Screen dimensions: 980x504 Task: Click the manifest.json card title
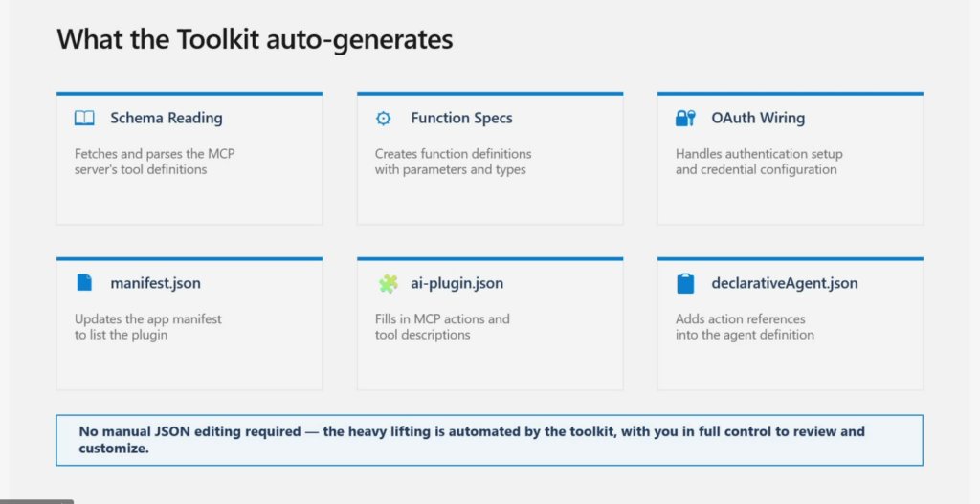tap(155, 283)
